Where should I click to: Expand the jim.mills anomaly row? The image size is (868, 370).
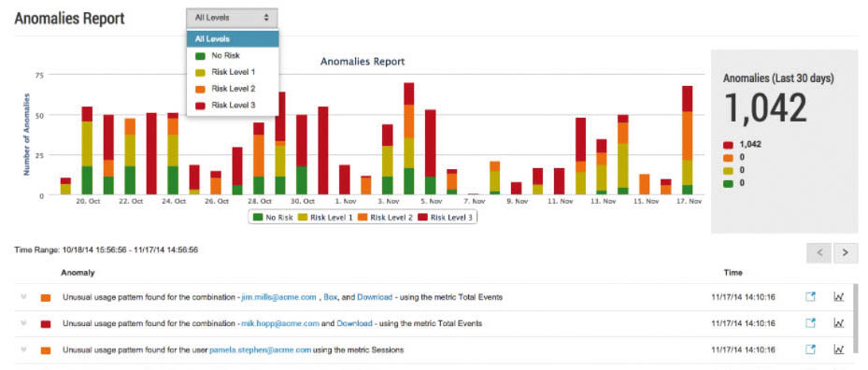click(x=23, y=296)
